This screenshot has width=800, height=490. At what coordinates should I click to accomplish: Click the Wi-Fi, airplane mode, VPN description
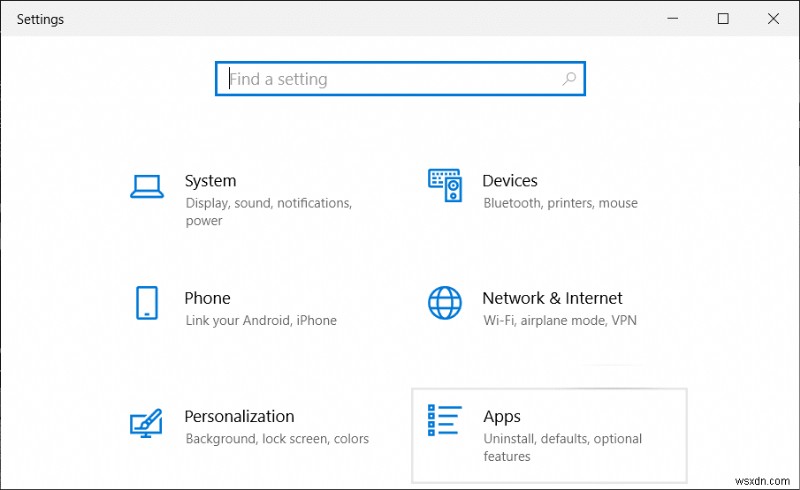coord(559,321)
